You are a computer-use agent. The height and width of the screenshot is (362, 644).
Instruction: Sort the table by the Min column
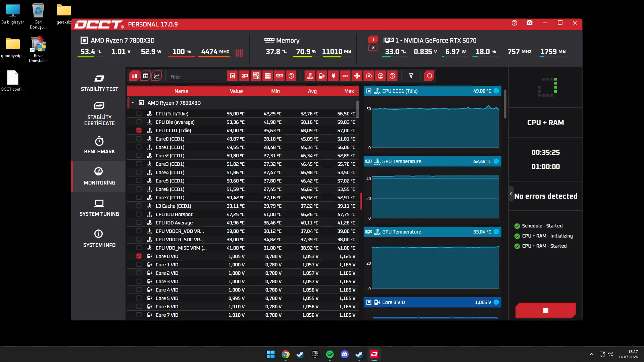276,91
